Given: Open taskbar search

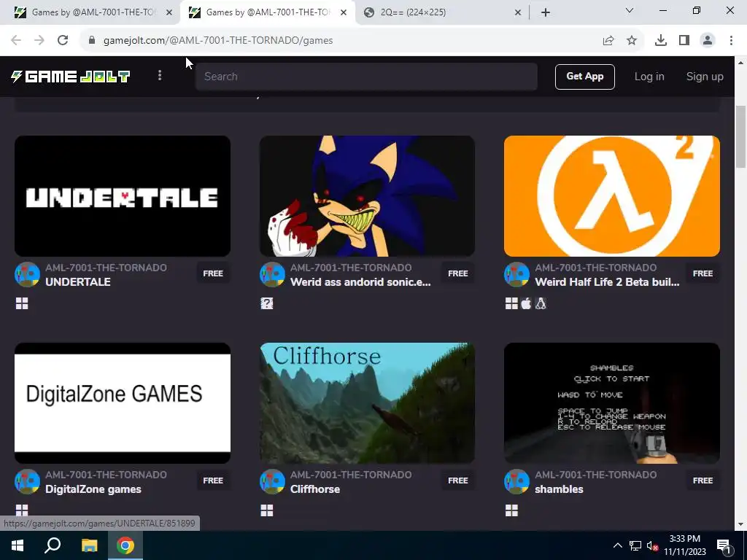Looking at the screenshot, I should point(53,545).
